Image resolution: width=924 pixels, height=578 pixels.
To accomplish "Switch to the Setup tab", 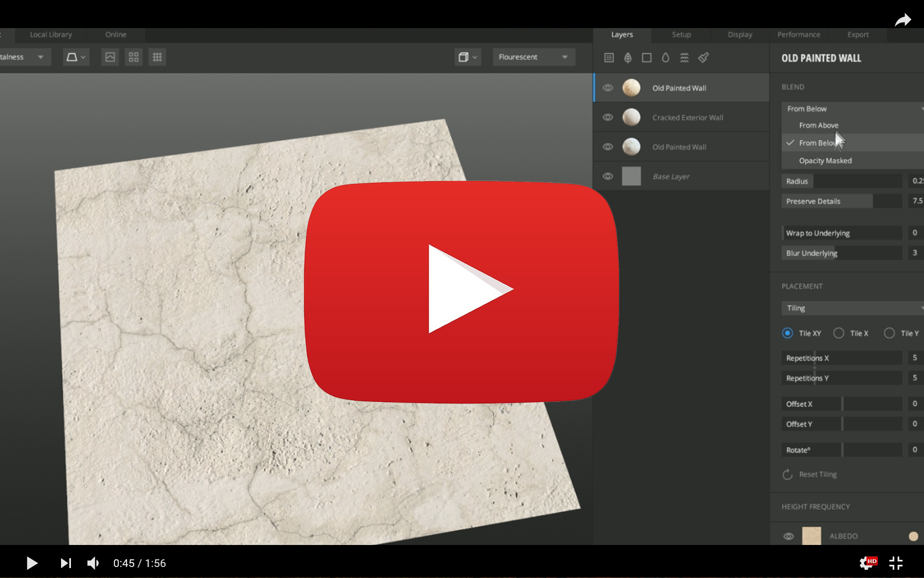I will pos(681,35).
